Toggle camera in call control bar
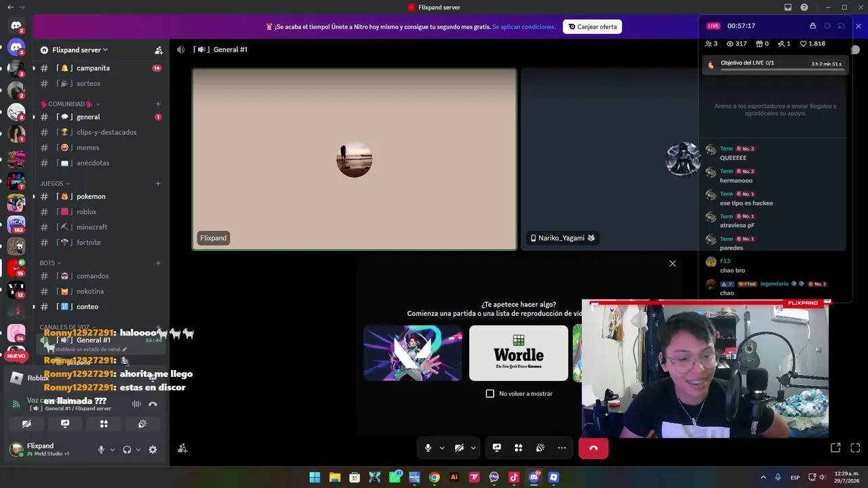 click(459, 448)
